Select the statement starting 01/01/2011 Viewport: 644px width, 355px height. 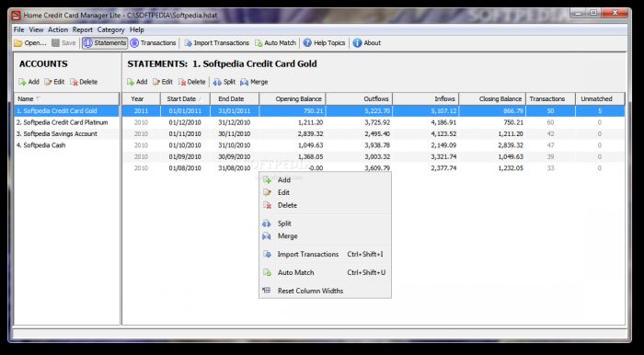374,110
